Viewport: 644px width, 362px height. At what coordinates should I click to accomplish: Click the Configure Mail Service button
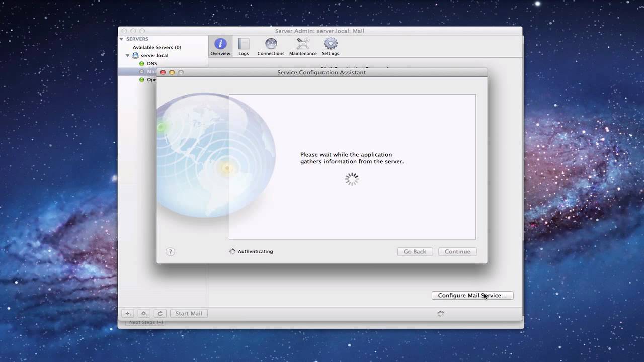[472, 295]
